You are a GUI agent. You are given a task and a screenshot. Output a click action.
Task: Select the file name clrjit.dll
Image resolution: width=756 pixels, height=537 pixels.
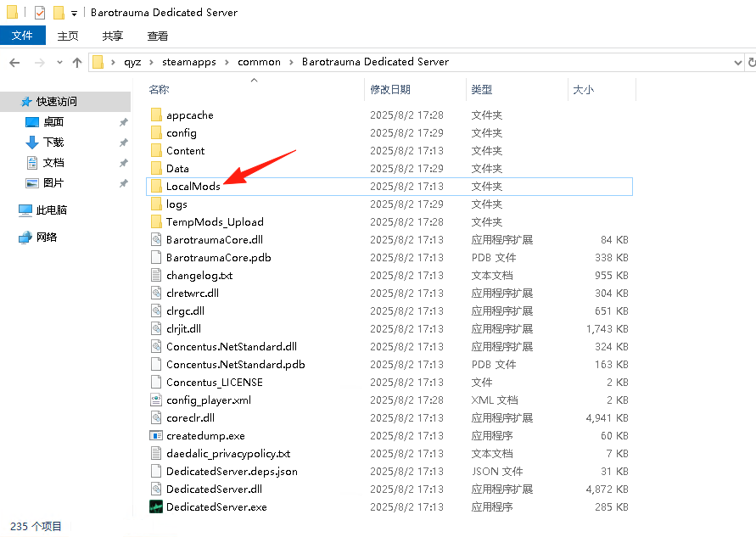pyautogui.click(x=183, y=329)
